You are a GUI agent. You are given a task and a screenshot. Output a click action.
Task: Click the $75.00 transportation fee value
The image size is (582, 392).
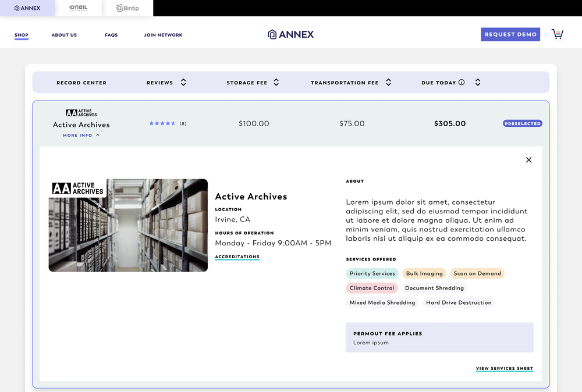[352, 123]
